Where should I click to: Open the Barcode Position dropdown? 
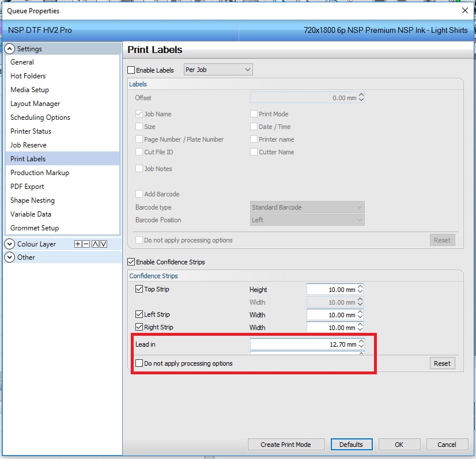(x=307, y=220)
